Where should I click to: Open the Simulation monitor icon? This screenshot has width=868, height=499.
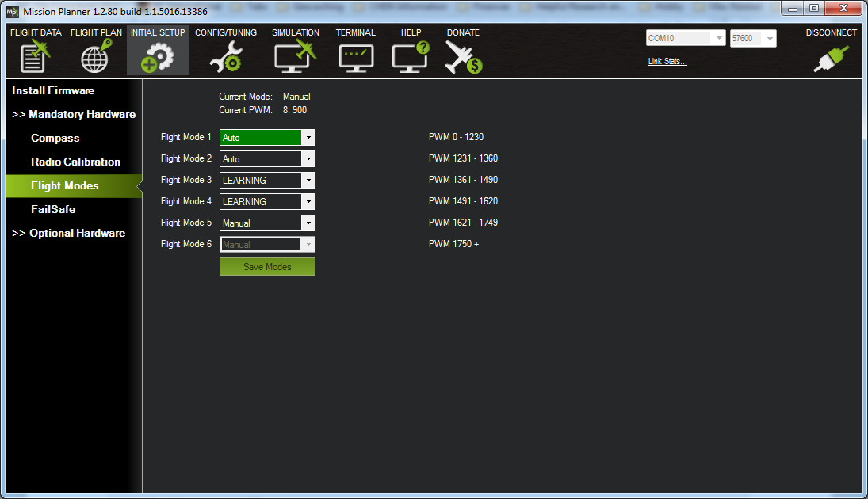[295, 58]
